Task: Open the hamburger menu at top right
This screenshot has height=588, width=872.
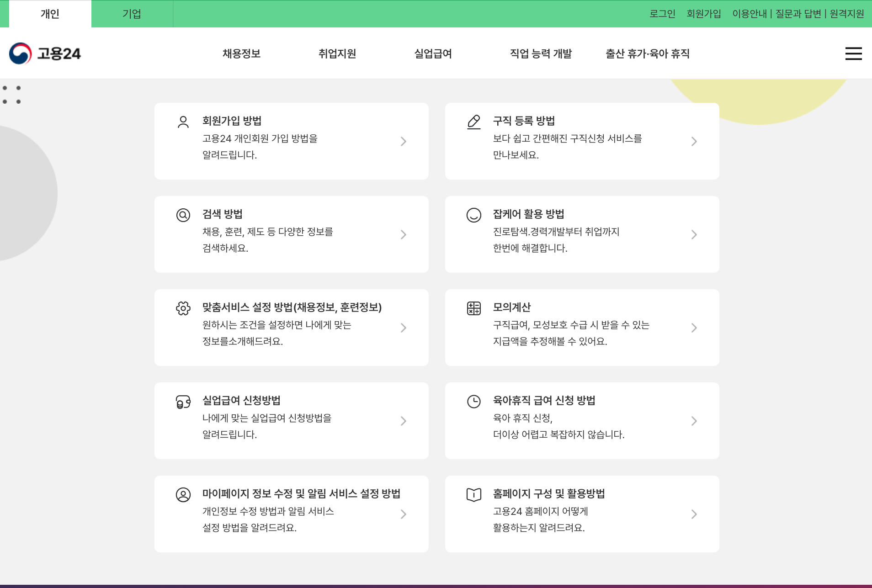Action: 853,53
